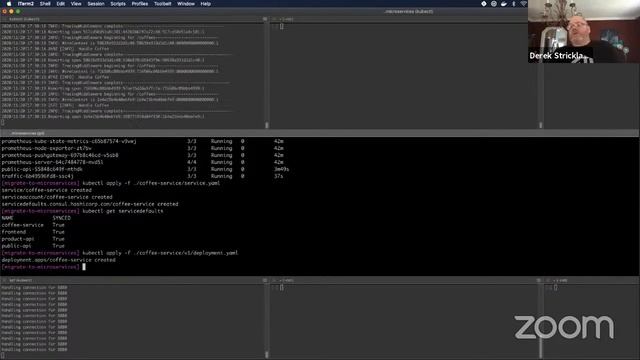640x360 pixels.
Task: Open the Profiles menu
Action: (140, 4)
